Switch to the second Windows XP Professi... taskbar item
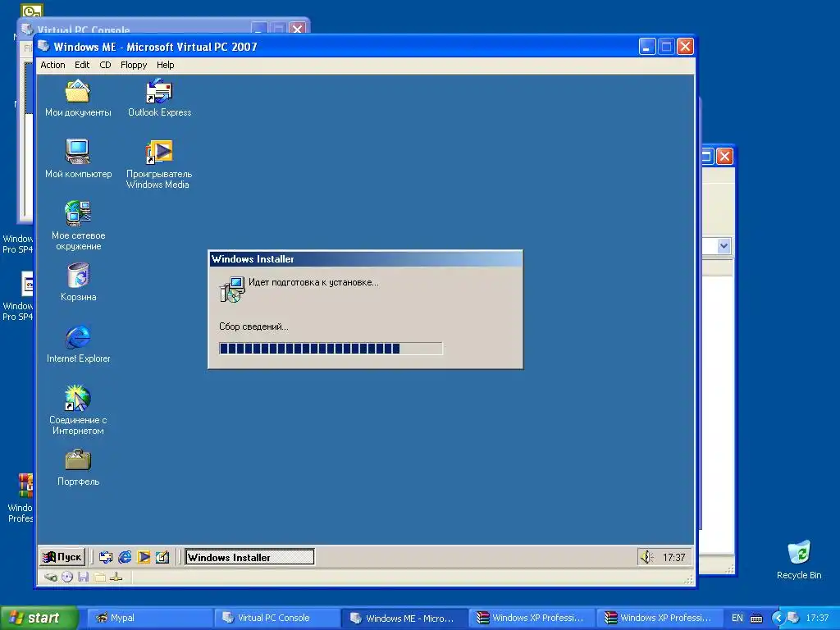Viewport: 840px width, 630px height. coord(660,618)
